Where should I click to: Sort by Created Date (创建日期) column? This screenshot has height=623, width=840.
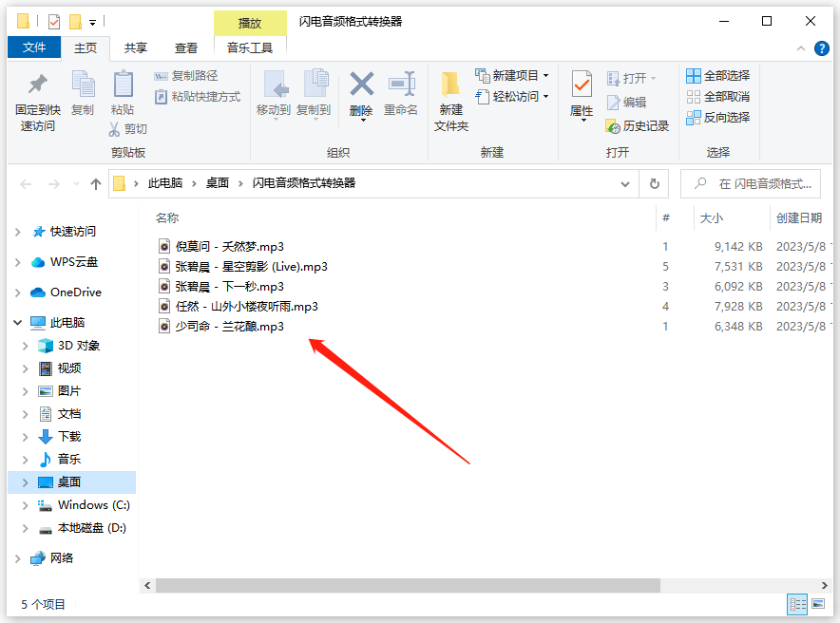(799, 218)
